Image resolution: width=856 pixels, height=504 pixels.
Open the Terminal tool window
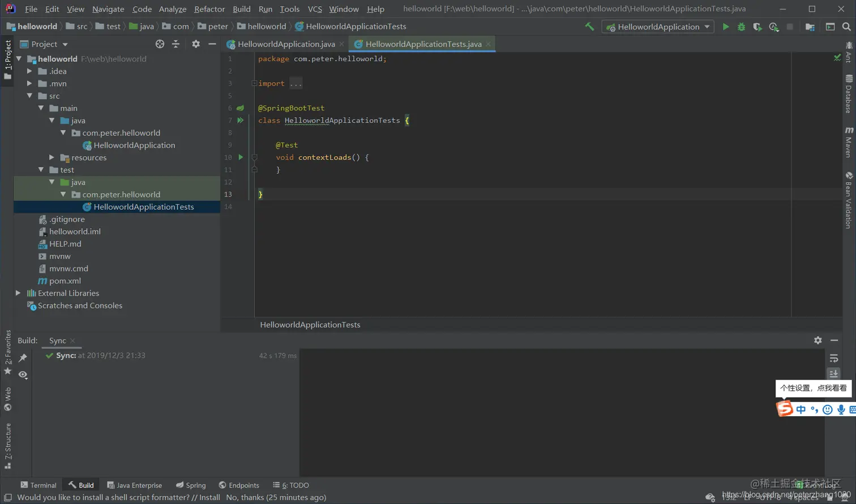tap(38, 485)
